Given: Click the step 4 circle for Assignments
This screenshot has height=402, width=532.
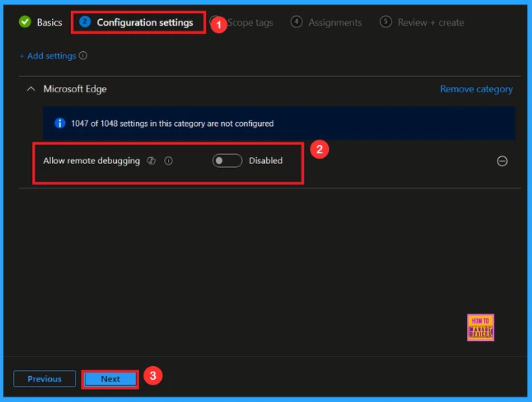Looking at the screenshot, I should 297,21.
